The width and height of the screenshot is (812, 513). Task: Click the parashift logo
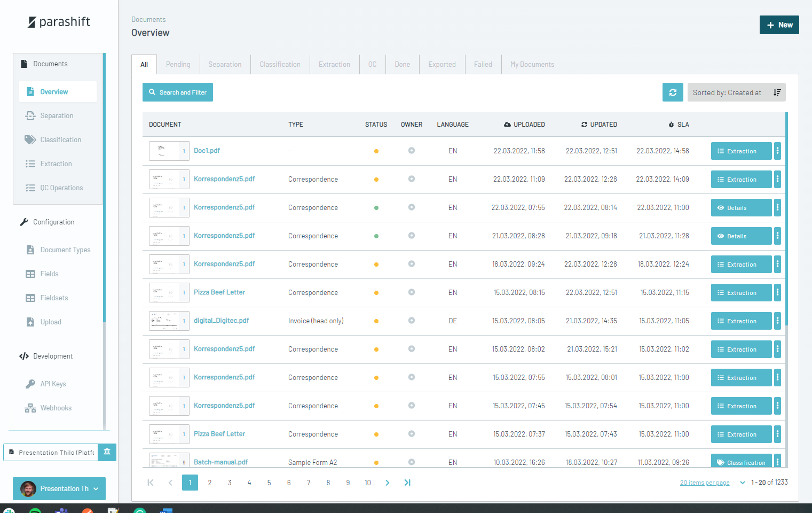point(59,22)
